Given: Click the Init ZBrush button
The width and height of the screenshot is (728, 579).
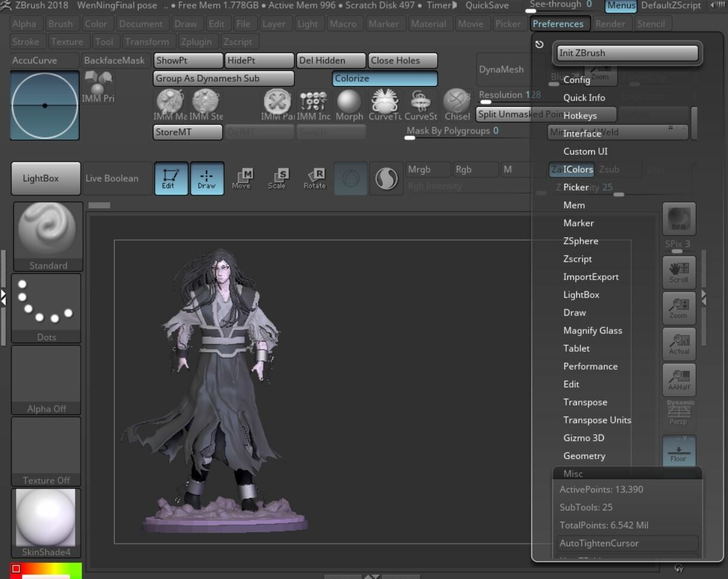Looking at the screenshot, I should [x=626, y=53].
